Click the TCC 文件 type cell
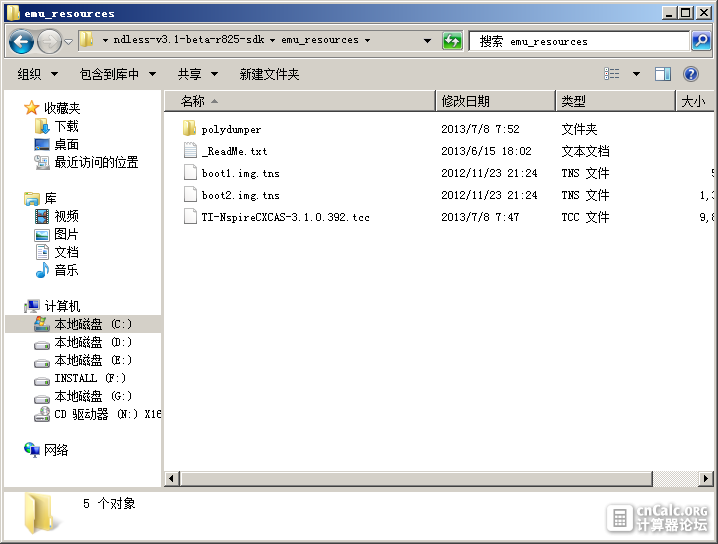This screenshot has height=544, width=718. point(585,217)
